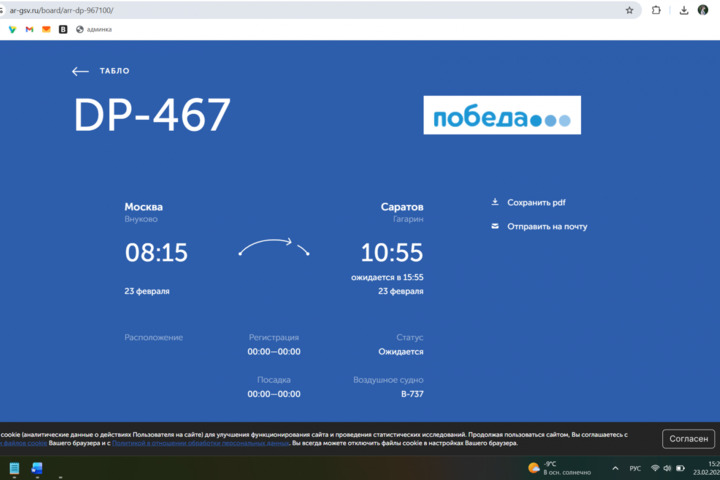720x480 pixels.
Task: Click Отправить на почту link
Action: coord(547,226)
